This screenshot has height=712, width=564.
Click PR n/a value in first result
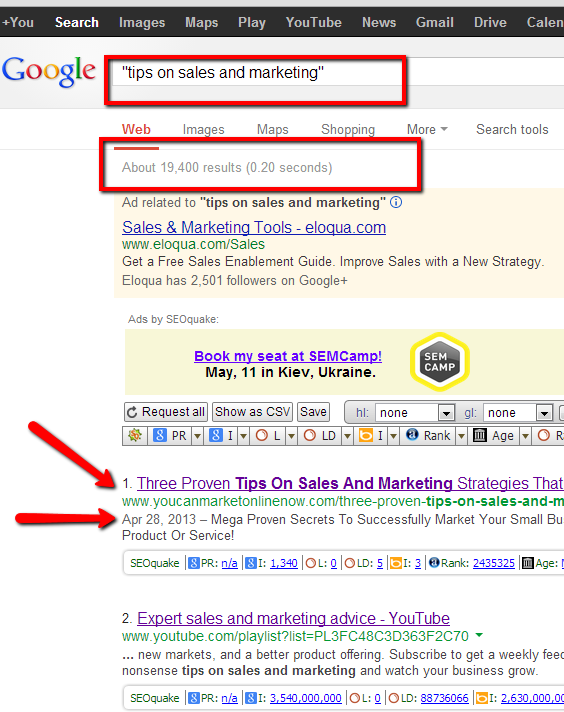tap(229, 564)
